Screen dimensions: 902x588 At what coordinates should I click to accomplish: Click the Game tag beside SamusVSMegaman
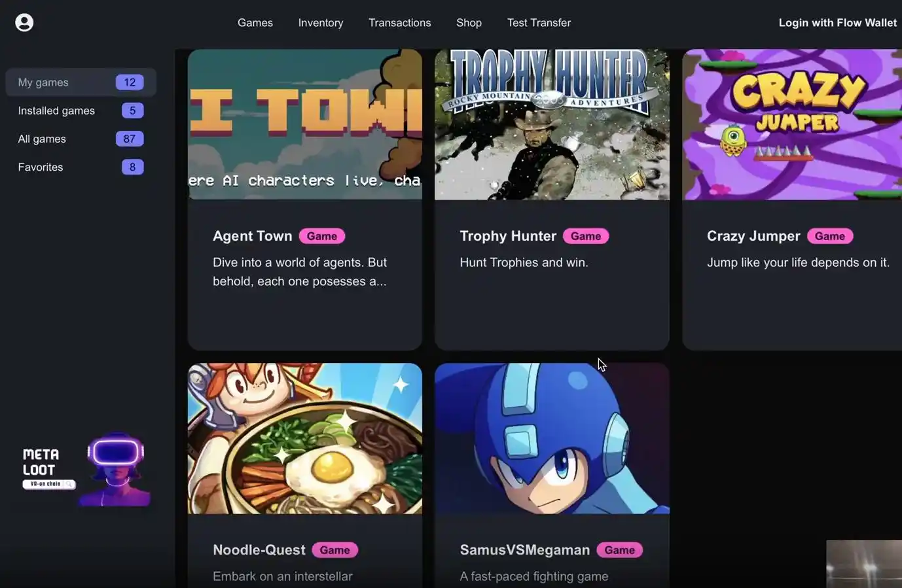tap(619, 550)
